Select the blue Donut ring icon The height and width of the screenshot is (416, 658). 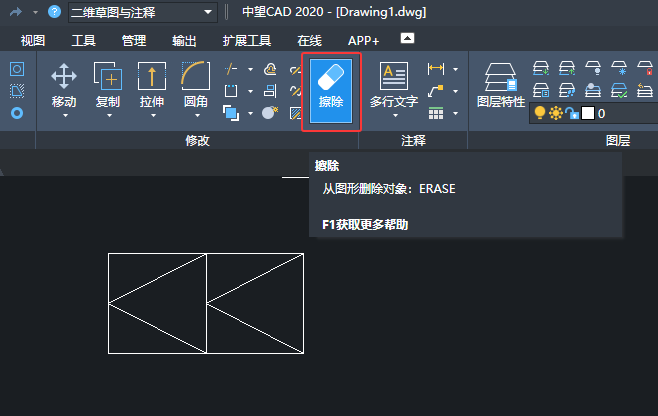coord(17,113)
